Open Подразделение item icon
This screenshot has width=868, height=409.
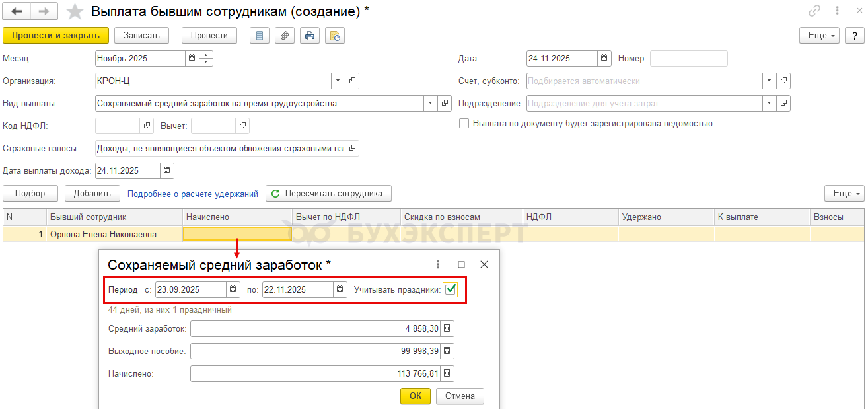click(783, 103)
